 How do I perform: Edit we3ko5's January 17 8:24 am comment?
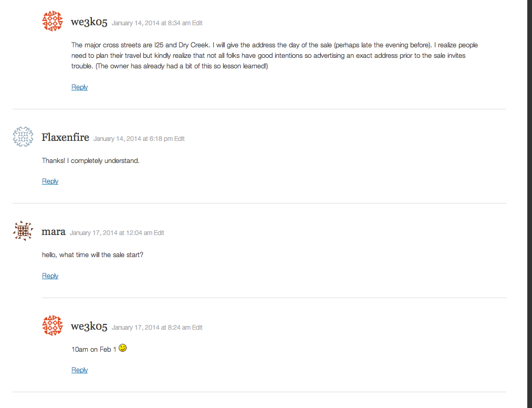[197, 328]
